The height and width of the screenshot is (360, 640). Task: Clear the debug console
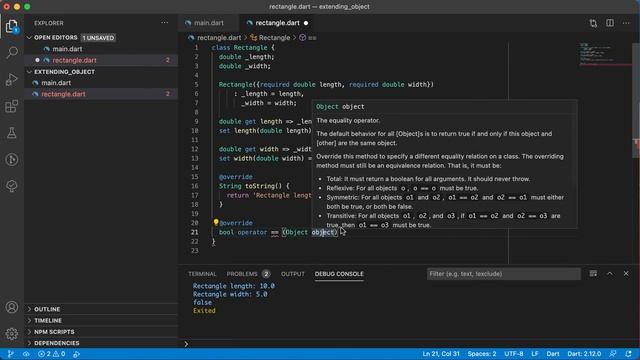tap(593, 273)
